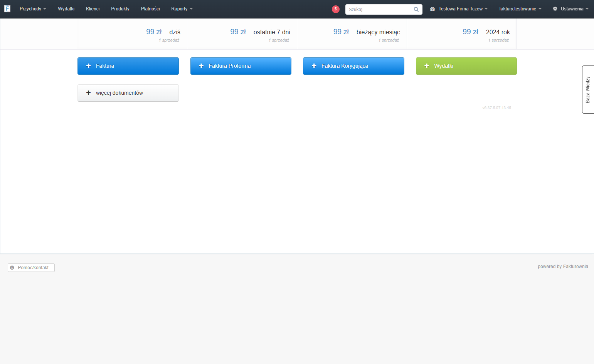Open Płatności in the top menu
The width and height of the screenshot is (594, 364).
[x=150, y=9]
